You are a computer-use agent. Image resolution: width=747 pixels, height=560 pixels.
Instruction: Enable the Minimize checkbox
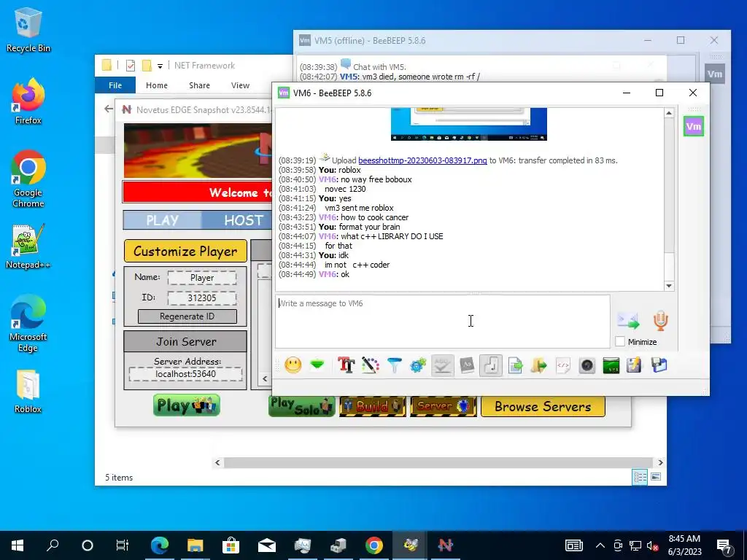point(620,341)
